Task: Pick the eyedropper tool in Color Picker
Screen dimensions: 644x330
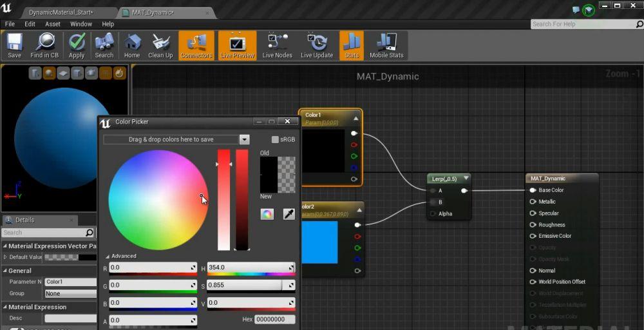Action: pos(289,214)
